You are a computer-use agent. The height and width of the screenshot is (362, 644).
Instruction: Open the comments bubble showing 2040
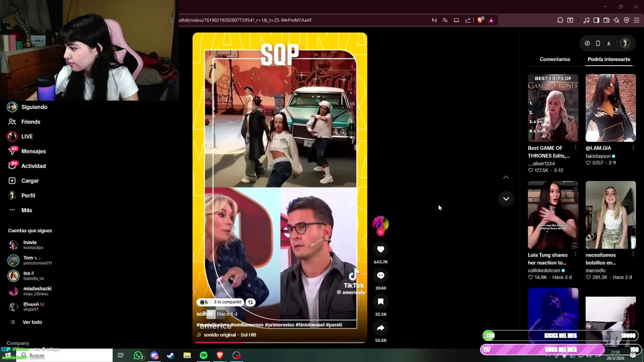[x=380, y=276]
